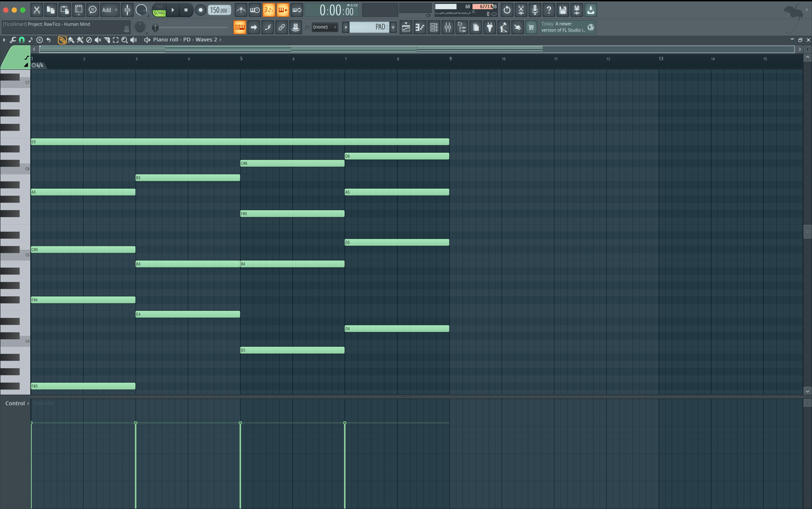Select the Zoom magnifier tool
The width and height of the screenshot is (812, 509).
tap(125, 40)
